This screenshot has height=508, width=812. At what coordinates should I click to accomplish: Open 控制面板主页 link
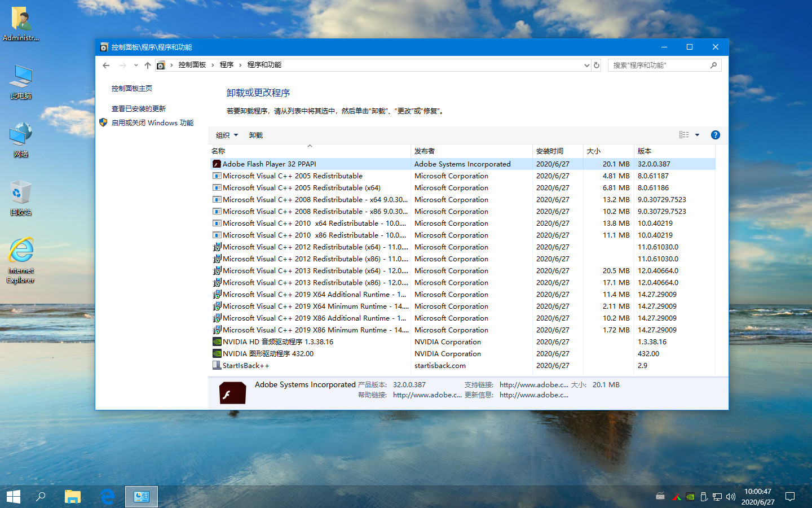pyautogui.click(x=131, y=88)
